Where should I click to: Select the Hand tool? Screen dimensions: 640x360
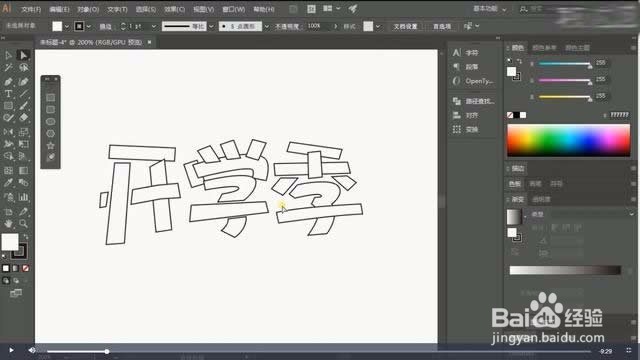[x=8, y=223]
